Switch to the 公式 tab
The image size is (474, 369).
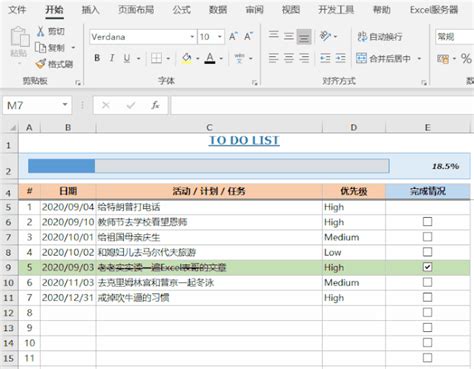pos(182,10)
